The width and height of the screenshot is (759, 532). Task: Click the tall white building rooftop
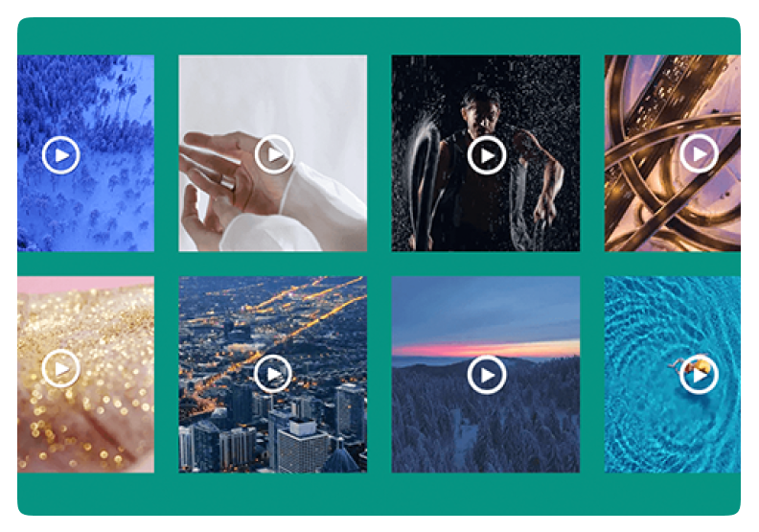click(304, 427)
